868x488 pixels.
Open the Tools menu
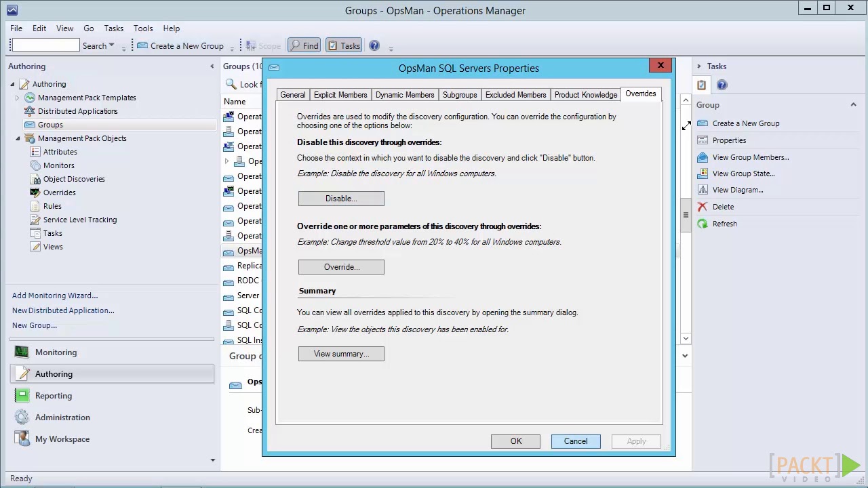point(143,28)
